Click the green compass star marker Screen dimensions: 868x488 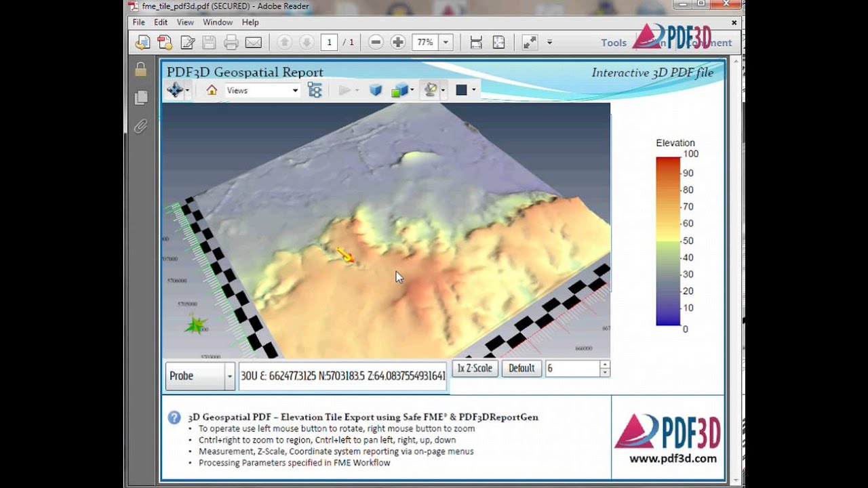click(x=196, y=325)
